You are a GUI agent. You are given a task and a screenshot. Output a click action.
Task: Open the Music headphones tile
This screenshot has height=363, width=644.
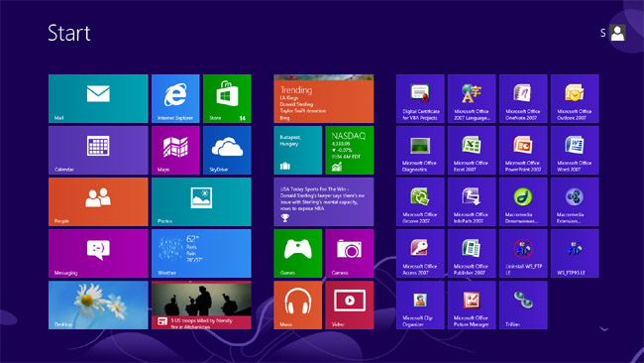coord(298,305)
